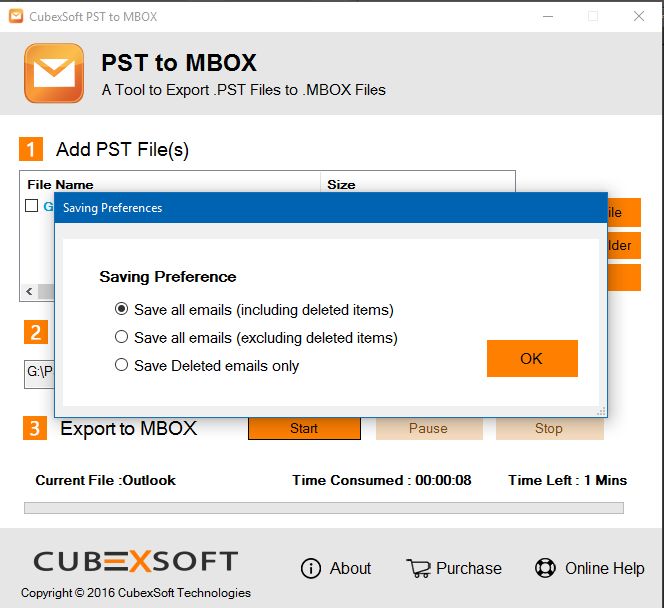Click the Purchase cart icon
Screen dimensions: 664x608
point(418,568)
